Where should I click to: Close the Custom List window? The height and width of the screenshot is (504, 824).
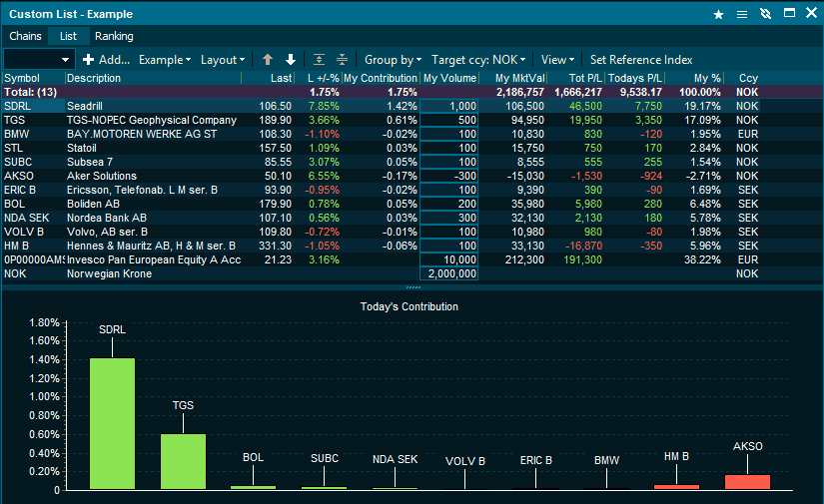click(811, 13)
